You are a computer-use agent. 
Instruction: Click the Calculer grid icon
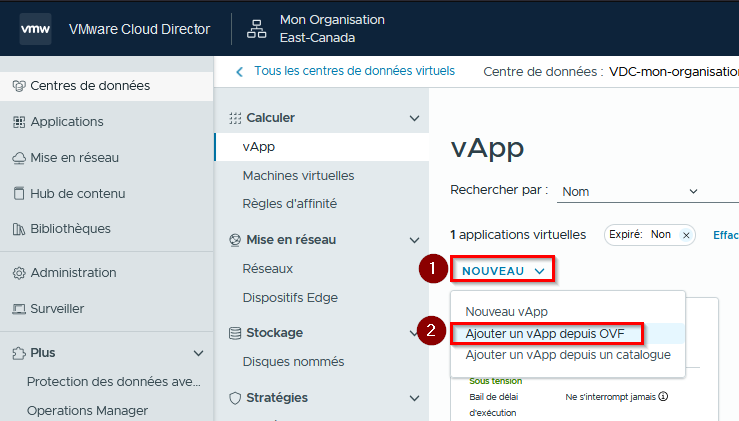(x=235, y=118)
